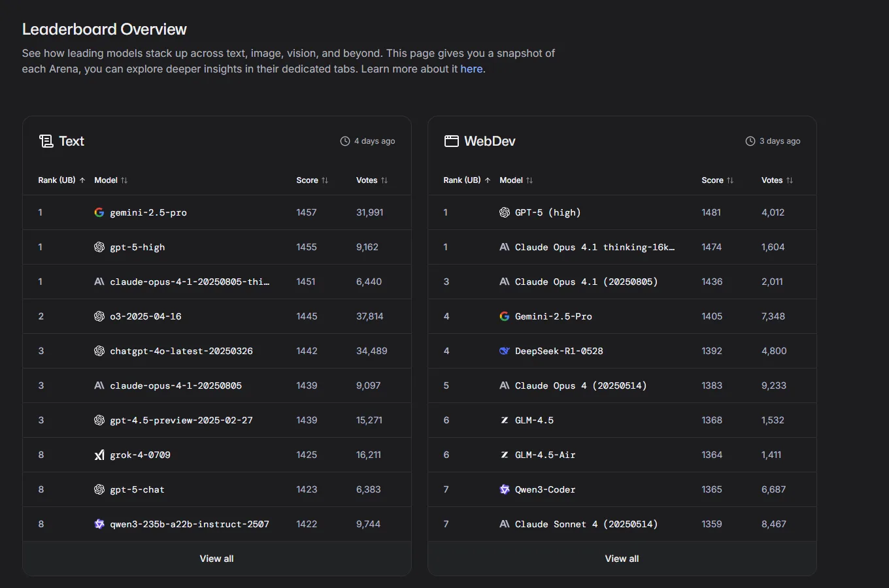
Task: Click the Anthropic logo beside claude-opus-4-1-20250805-thi…
Action: pos(99,282)
